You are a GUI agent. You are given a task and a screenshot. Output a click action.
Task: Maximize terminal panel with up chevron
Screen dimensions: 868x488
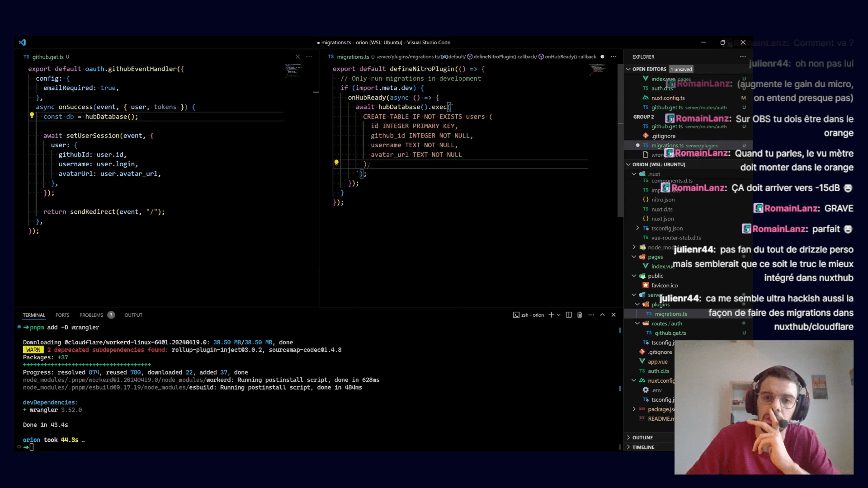pos(602,315)
